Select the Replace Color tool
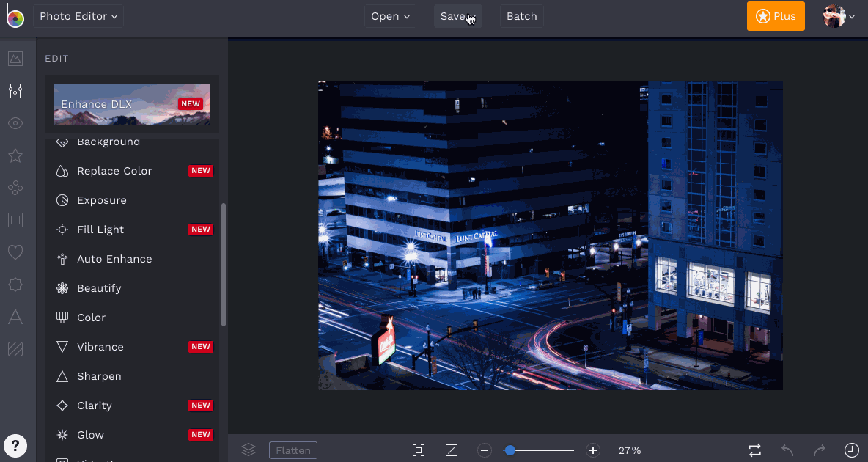The height and width of the screenshot is (462, 868). tap(132, 171)
